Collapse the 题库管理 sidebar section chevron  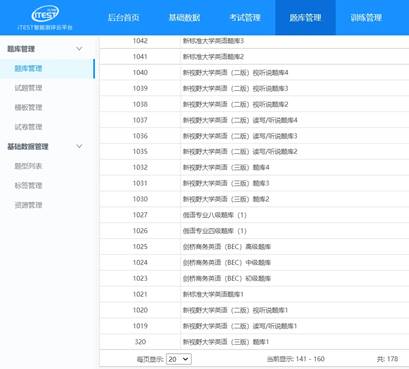point(79,49)
